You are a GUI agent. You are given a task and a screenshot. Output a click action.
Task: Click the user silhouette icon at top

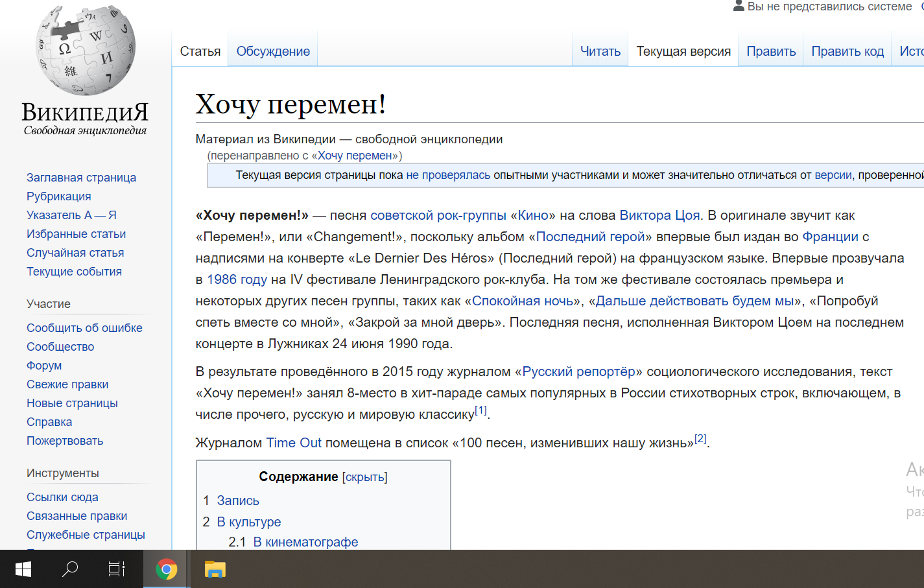pyautogui.click(x=739, y=6)
